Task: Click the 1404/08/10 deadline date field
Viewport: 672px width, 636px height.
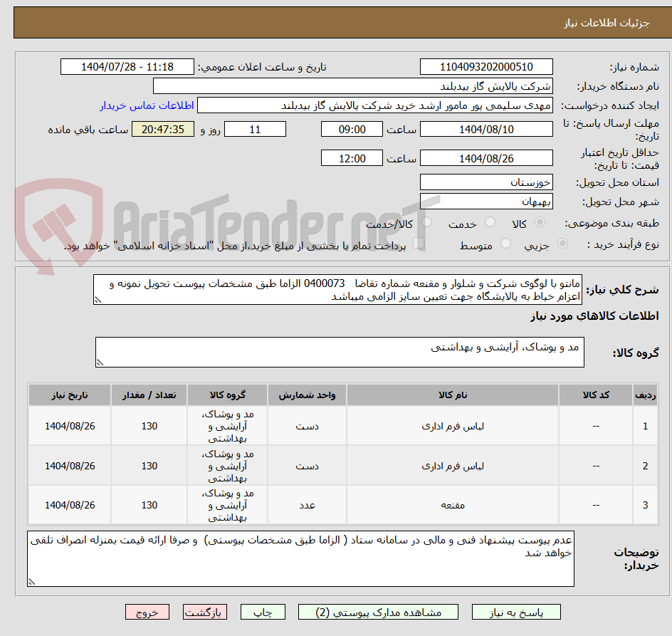Action: (486, 129)
